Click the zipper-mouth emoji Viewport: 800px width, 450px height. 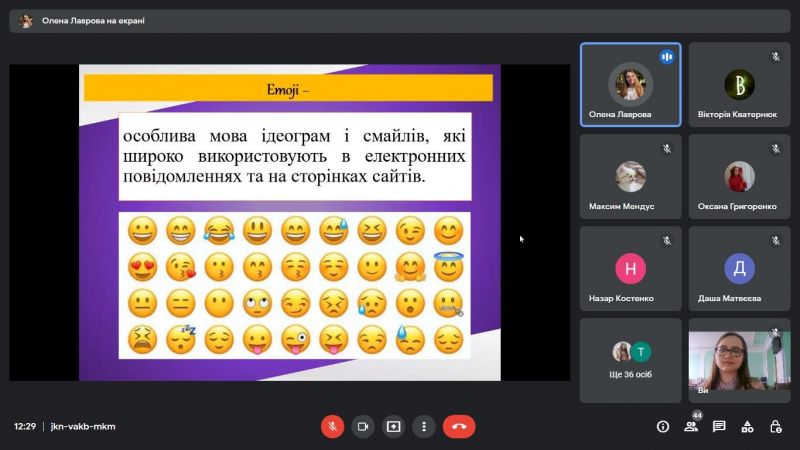[x=448, y=303]
